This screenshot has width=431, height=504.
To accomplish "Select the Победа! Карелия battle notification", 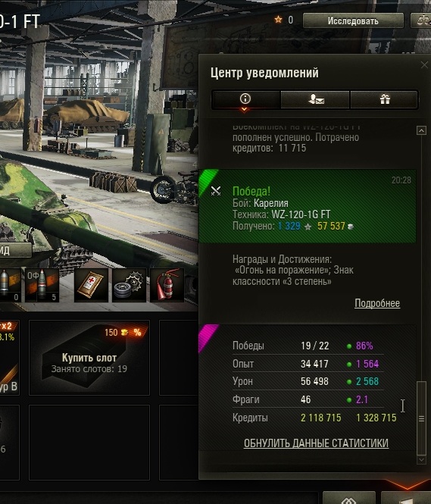I will (x=308, y=206).
